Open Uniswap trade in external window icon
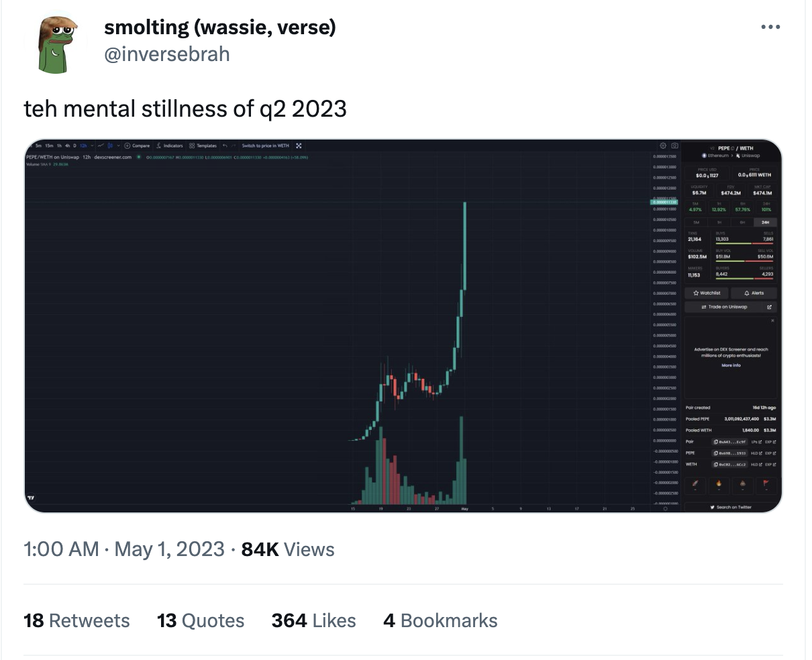 [x=769, y=307]
